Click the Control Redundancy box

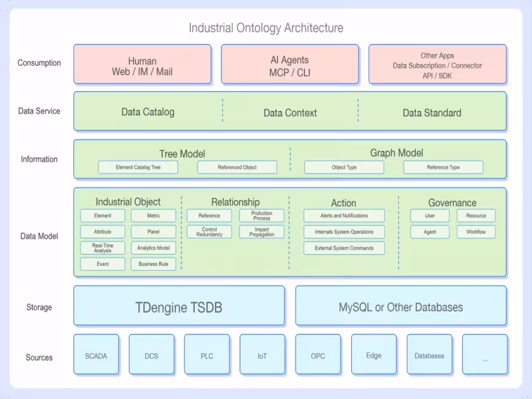coord(209,231)
